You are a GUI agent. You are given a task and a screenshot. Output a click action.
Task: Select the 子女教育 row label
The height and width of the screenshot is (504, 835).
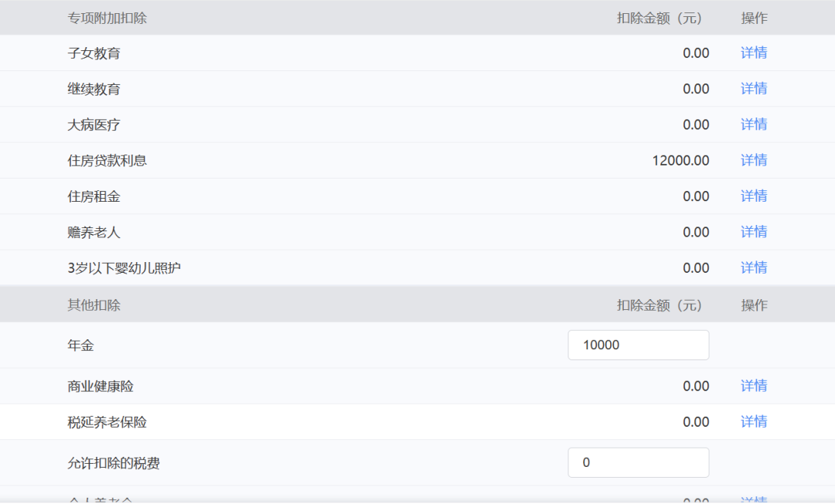click(x=94, y=53)
